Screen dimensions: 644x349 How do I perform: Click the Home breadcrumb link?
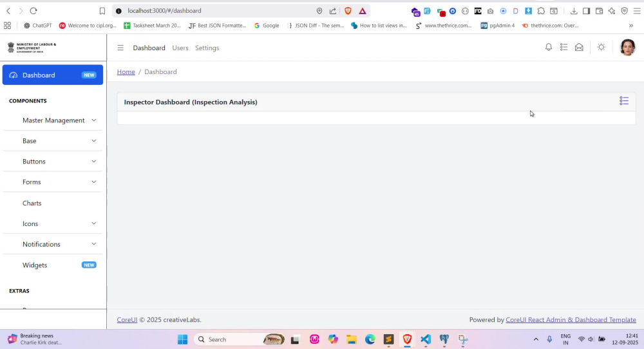[126, 72]
